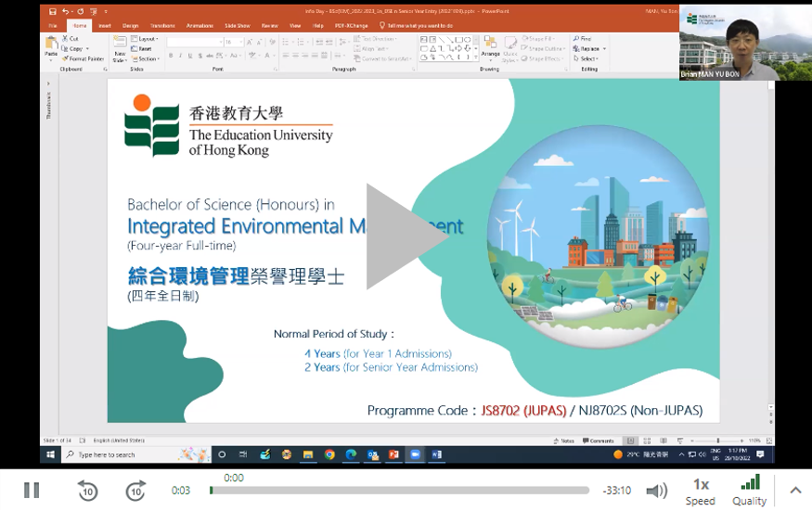Toggle Bold formatting
Screen dimensions: 812x511
tap(171, 56)
